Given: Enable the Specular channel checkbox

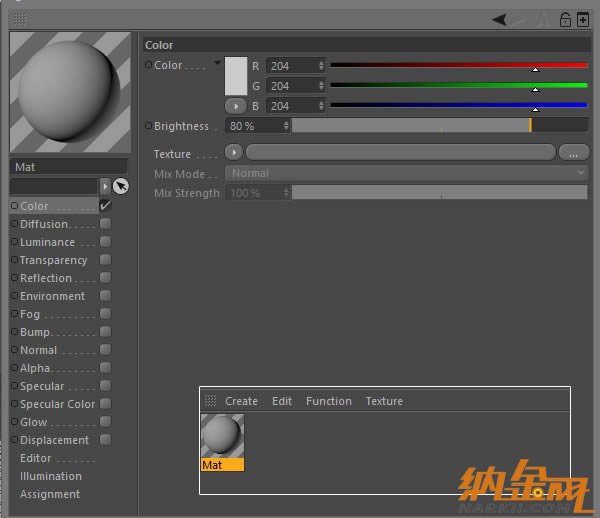Looking at the screenshot, I should click(x=105, y=385).
